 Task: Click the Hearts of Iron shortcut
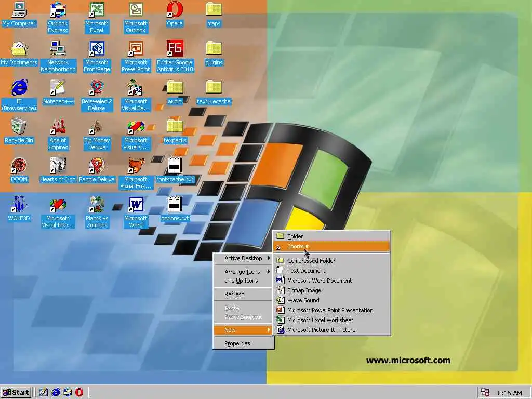(x=58, y=170)
